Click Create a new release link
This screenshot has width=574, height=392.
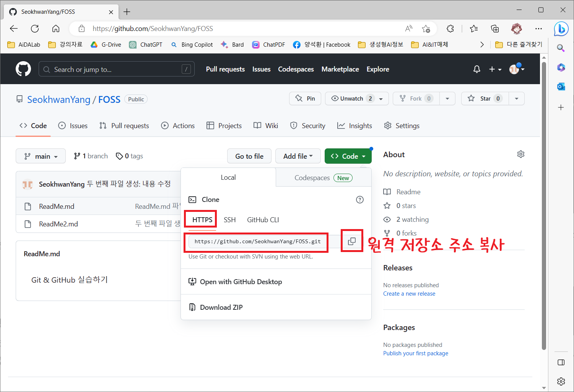(409, 294)
